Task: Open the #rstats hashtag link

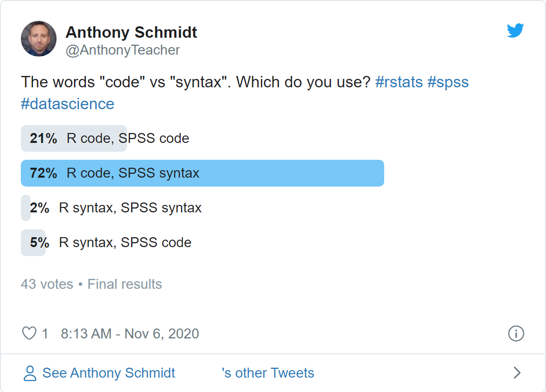Action: click(x=399, y=82)
